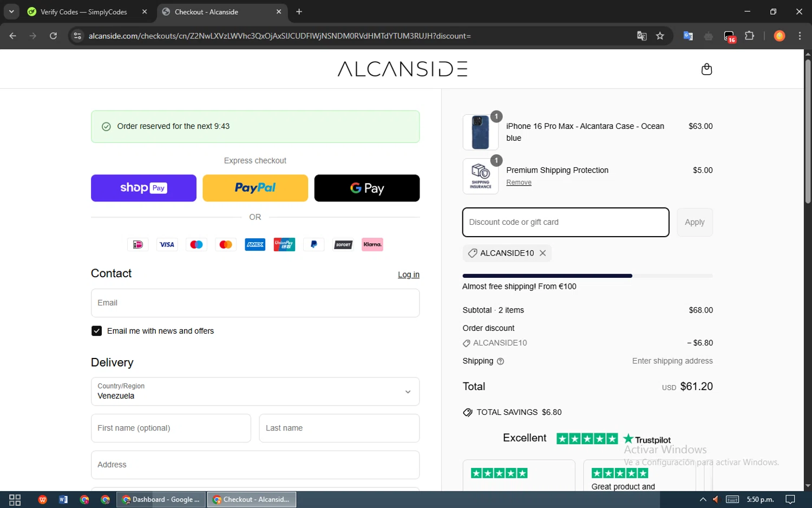Screen dimensions: 812x508
Task: Focus the Address input field
Action: coord(255,465)
